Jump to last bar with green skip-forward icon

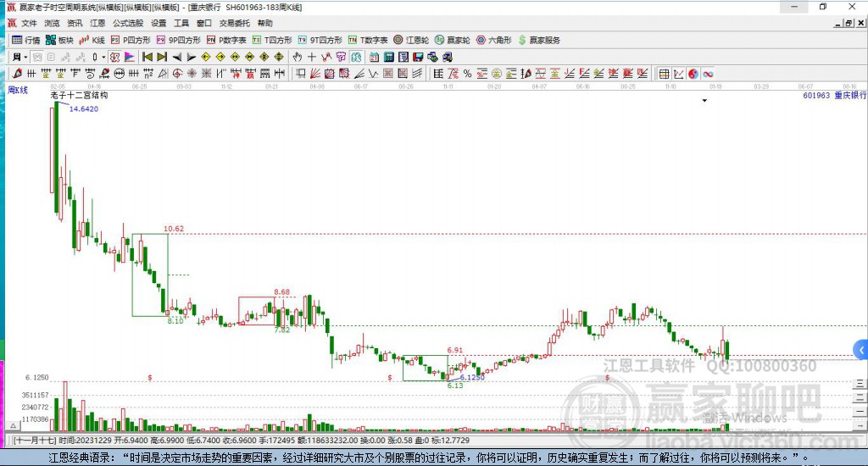pos(162,57)
